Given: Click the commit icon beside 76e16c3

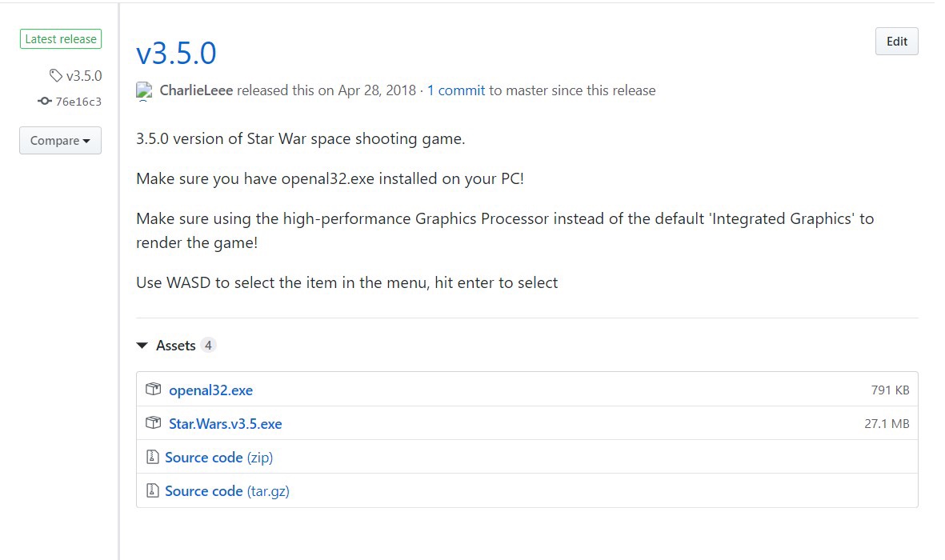Looking at the screenshot, I should tap(45, 102).
